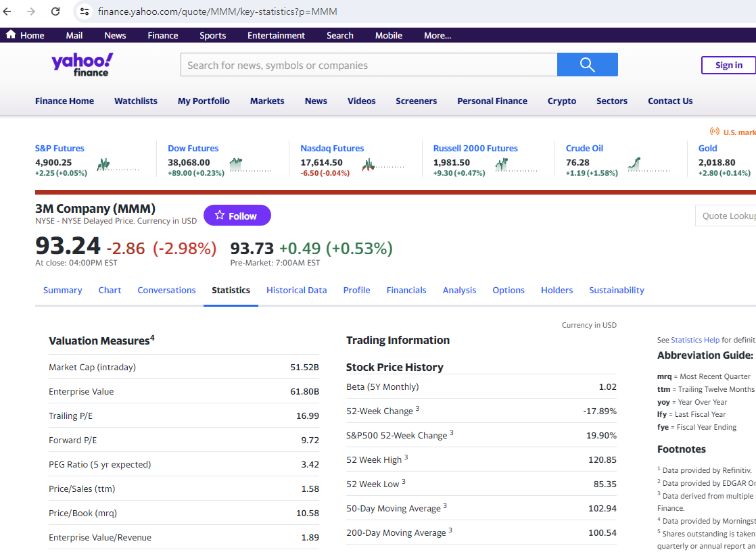Click the Market Cap value 51.52B
Screen dimensions: 756x552
point(305,367)
